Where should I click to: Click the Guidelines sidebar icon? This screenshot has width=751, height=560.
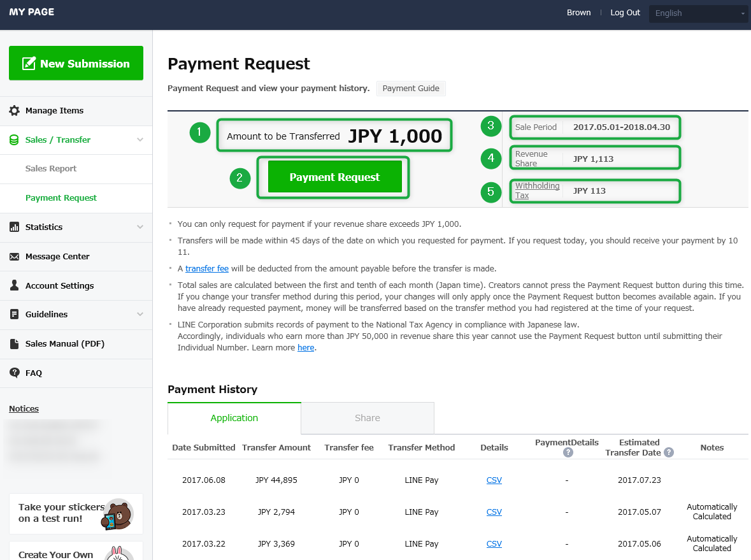[x=14, y=314]
